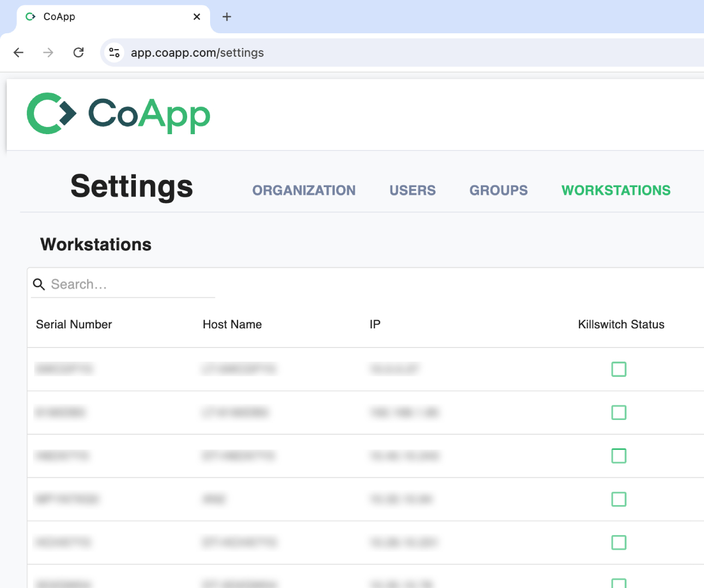This screenshot has width=704, height=588.
Task: Toggle killswitch checkbox in fifth workstation row
Action: (x=619, y=542)
